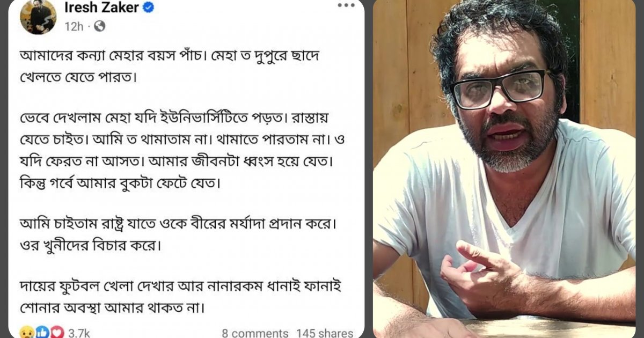Open the three-dot post options menu
This screenshot has height=338, width=644.
point(346,5)
